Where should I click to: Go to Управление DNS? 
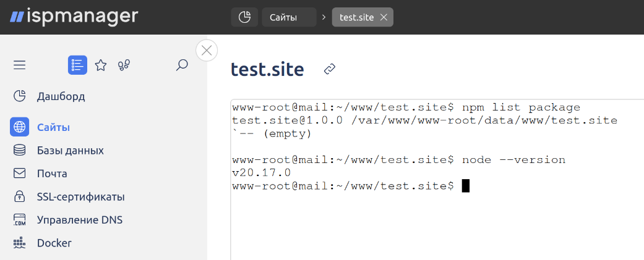(x=80, y=220)
